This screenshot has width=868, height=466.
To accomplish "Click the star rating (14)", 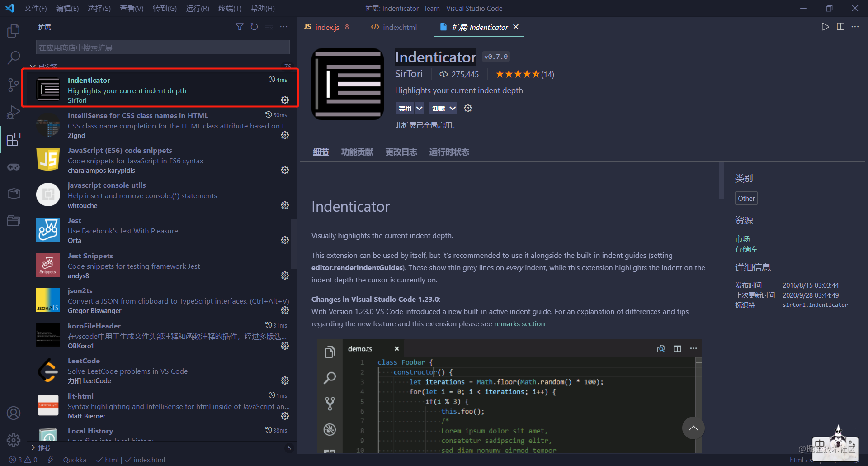I will [x=524, y=74].
